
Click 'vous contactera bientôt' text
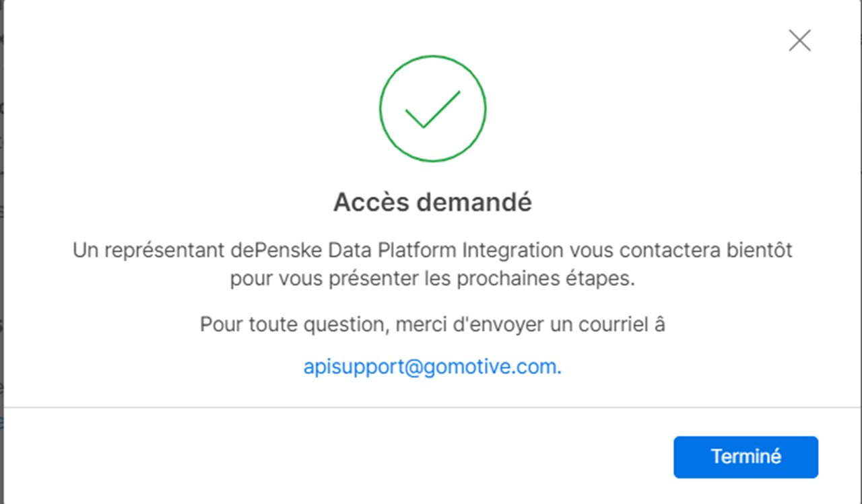(x=681, y=250)
